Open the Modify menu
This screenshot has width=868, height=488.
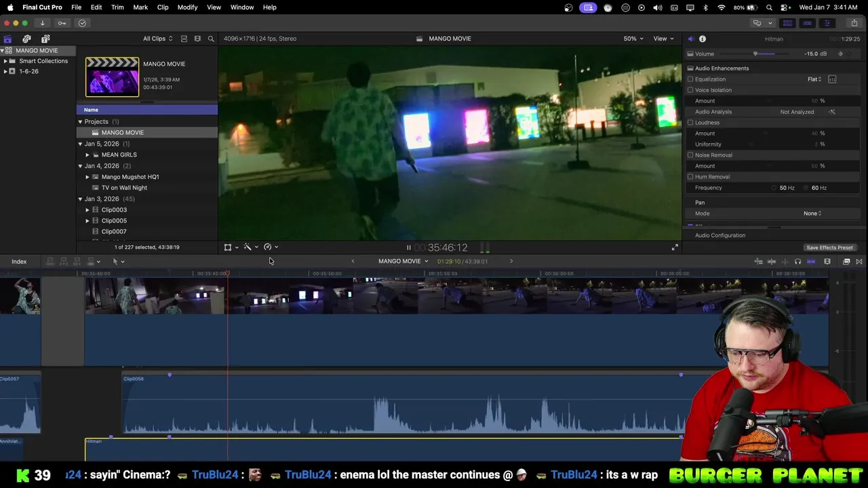188,7
